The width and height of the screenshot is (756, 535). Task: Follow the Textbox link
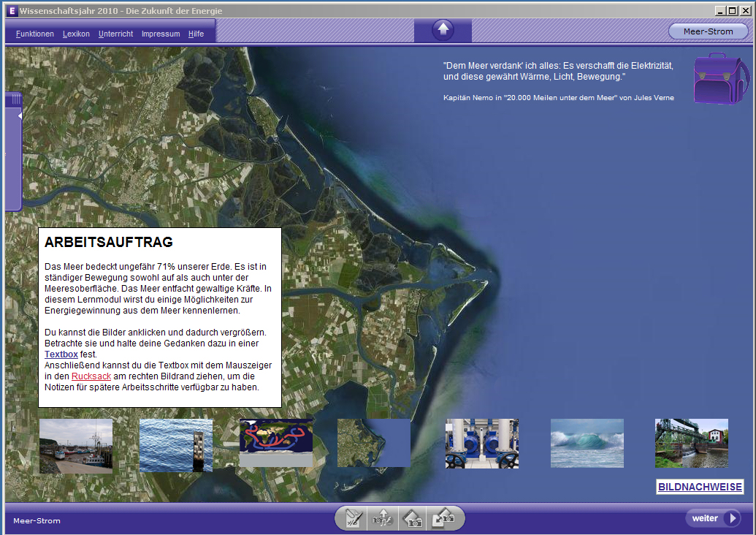coord(61,354)
